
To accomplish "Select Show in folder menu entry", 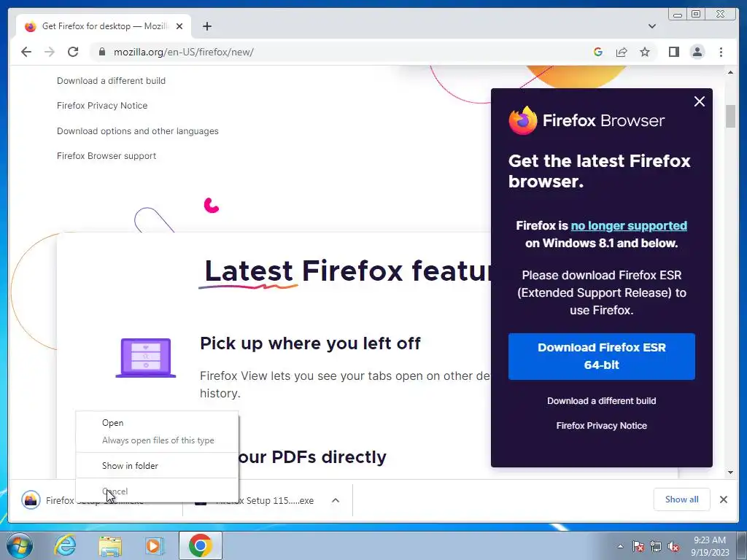I will tap(157, 466).
